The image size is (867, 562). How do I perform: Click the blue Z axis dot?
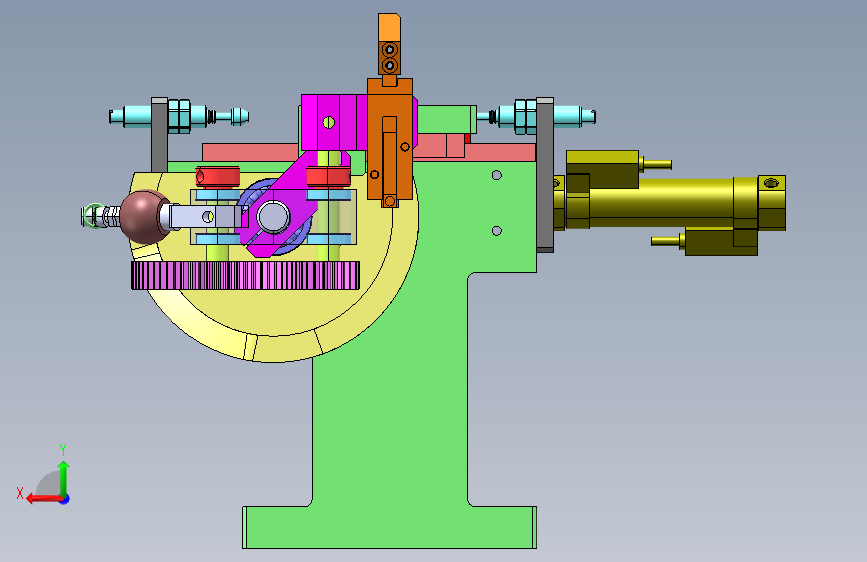click(65, 499)
